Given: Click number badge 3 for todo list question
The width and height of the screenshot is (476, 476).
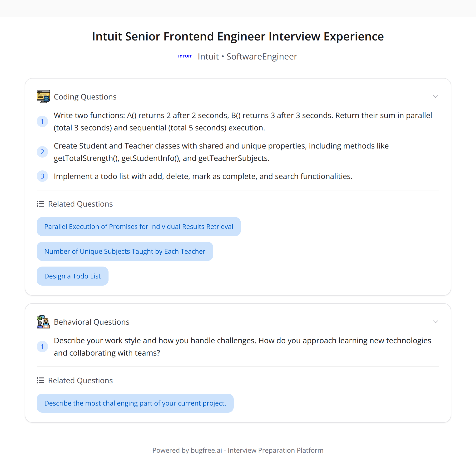Looking at the screenshot, I should click(x=42, y=176).
